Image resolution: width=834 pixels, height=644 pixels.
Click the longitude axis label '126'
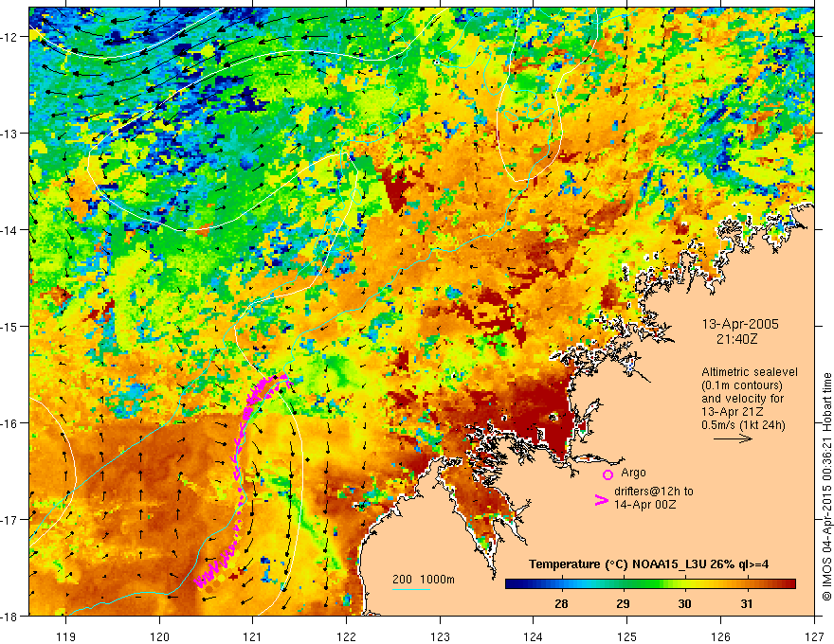pos(720,636)
